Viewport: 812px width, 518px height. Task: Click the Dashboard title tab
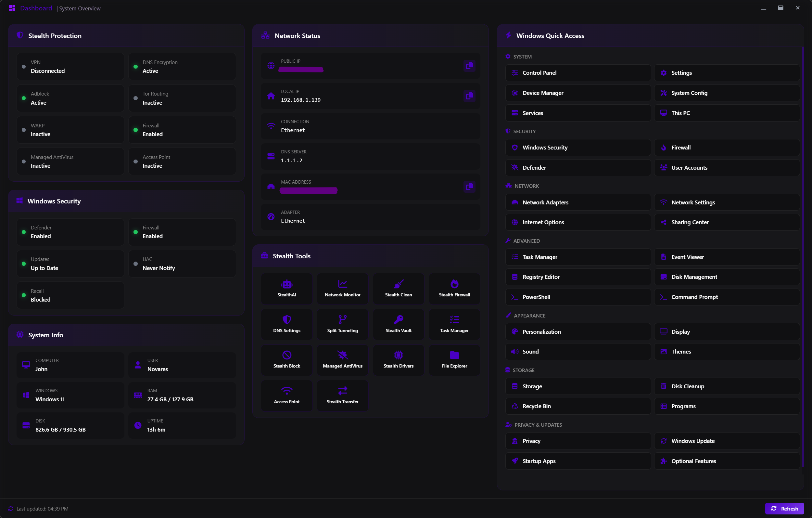pos(36,8)
